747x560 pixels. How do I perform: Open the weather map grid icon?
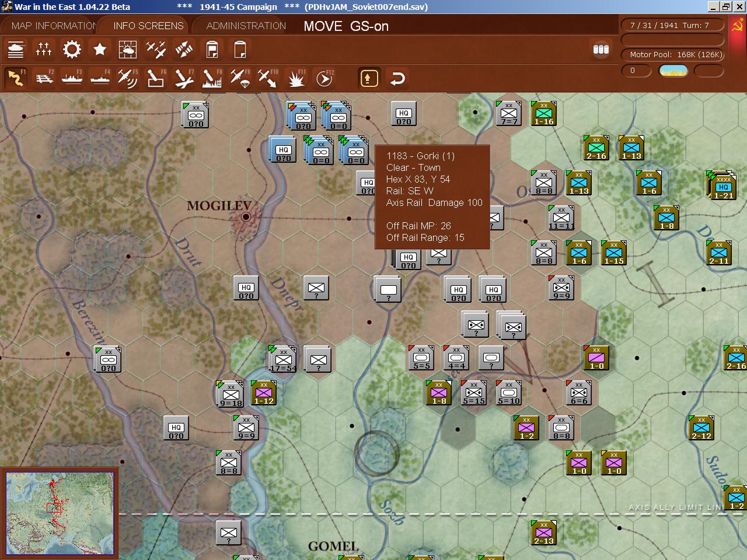coord(128,50)
